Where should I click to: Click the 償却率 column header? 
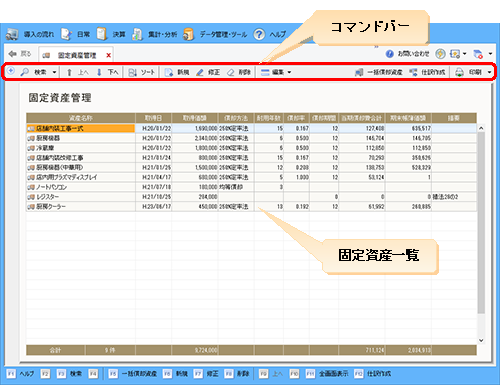[x=296, y=118]
